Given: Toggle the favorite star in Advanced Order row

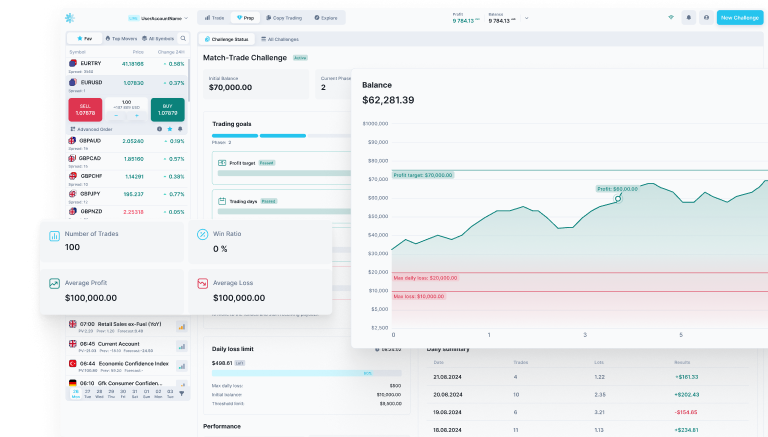Looking at the screenshot, I should (169, 129).
